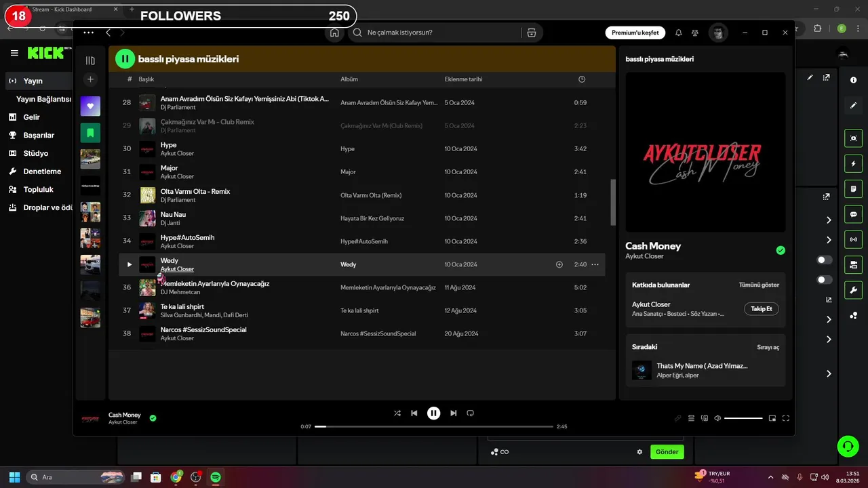Sort by Eklenme tarihi column header
Image resolution: width=868 pixels, height=488 pixels.
click(x=463, y=79)
